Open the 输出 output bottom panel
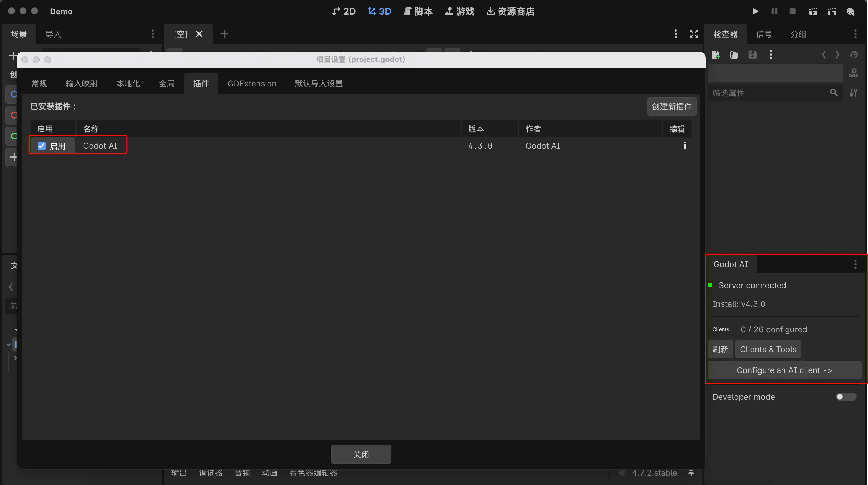The width and height of the screenshot is (868, 485). click(x=179, y=473)
